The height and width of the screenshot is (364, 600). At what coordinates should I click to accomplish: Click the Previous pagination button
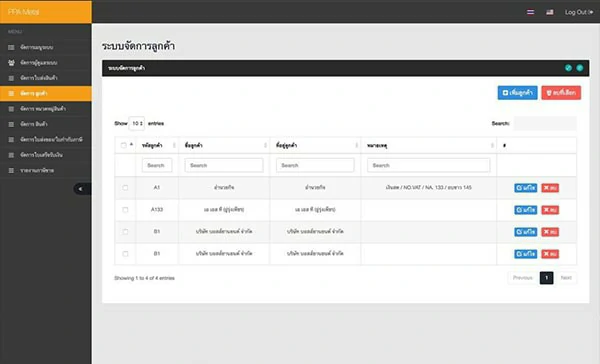pyautogui.click(x=523, y=278)
